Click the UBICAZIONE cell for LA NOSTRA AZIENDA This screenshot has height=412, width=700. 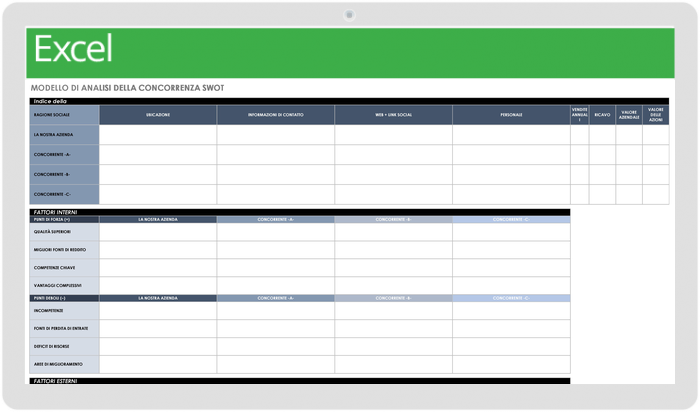pos(158,134)
